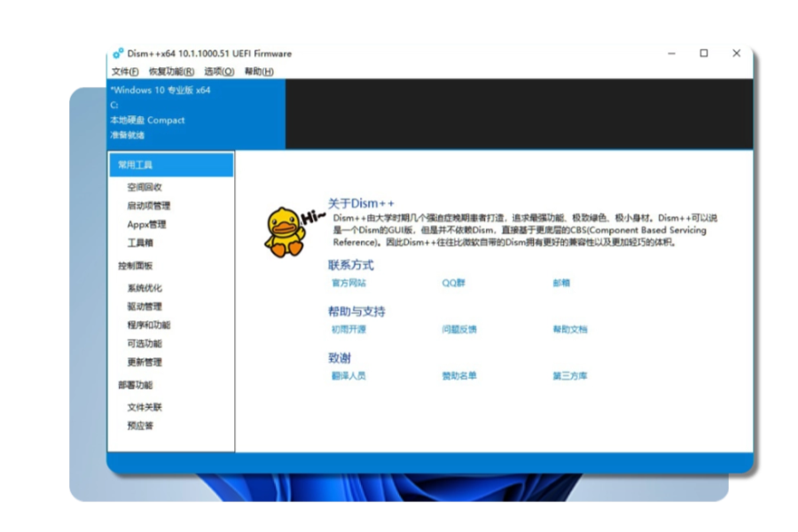Image resolution: width=798 pixels, height=532 pixels.
Task: Open the 选项(O) menu
Action: point(219,71)
